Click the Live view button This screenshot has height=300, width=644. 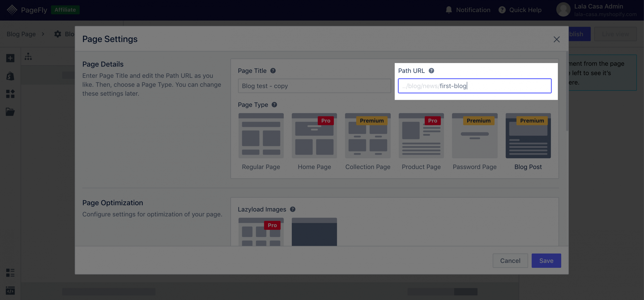[x=615, y=34]
